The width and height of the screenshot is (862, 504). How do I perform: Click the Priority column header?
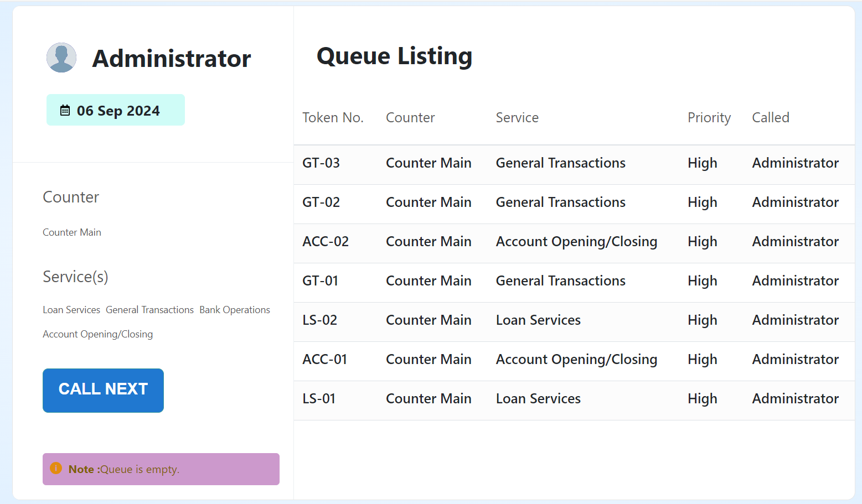pyautogui.click(x=709, y=118)
